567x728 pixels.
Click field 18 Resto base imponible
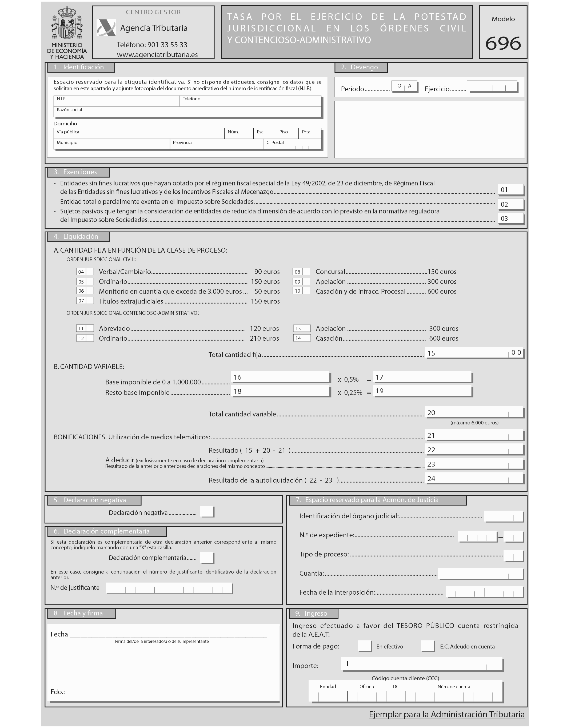click(x=287, y=391)
